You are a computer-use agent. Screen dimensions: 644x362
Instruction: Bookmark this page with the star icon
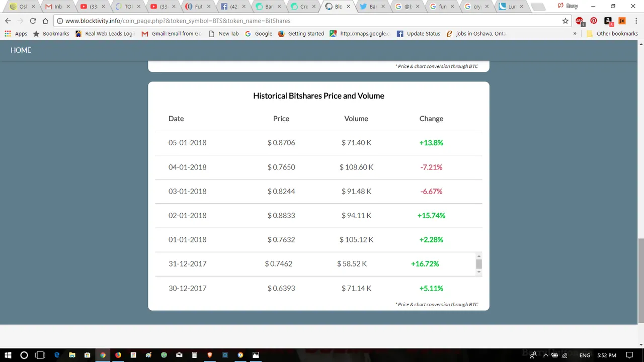(565, 21)
